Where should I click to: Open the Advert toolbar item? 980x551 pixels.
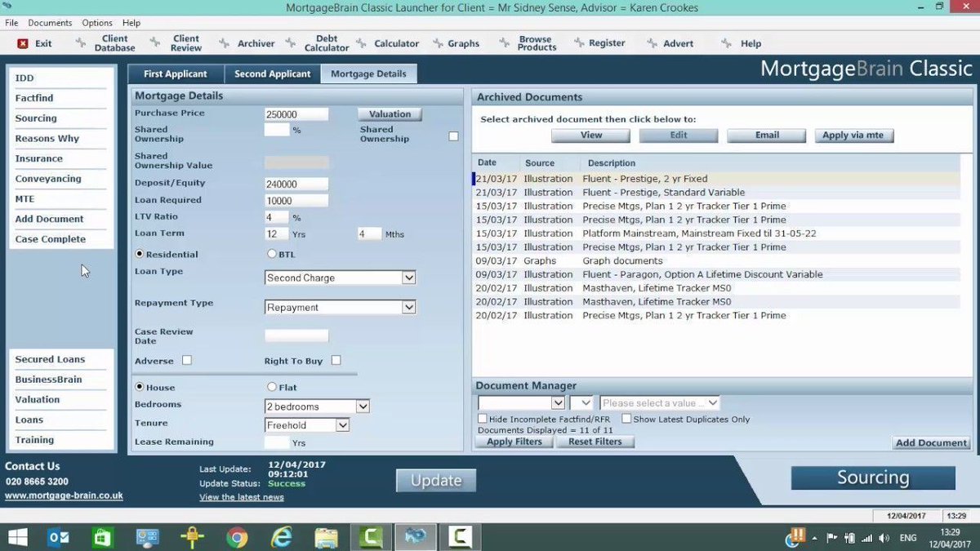click(670, 43)
